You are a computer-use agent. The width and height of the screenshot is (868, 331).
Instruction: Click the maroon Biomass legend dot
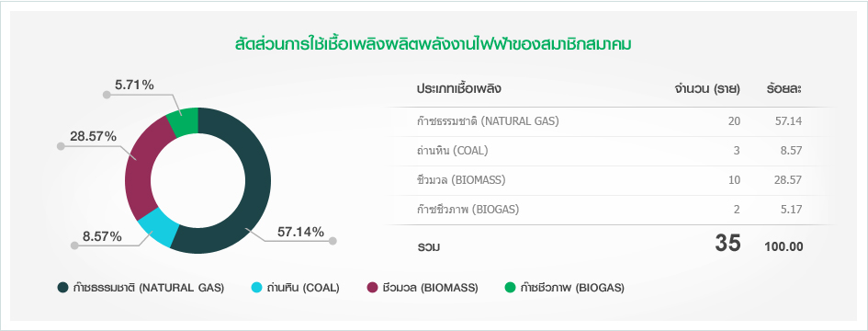pyautogui.click(x=373, y=287)
